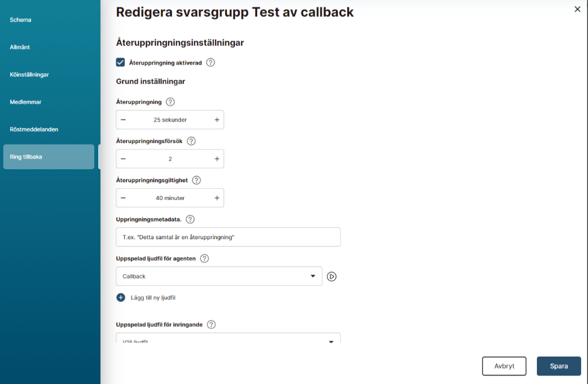Decrease Återuppringningsförsök with minus

click(123, 159)
